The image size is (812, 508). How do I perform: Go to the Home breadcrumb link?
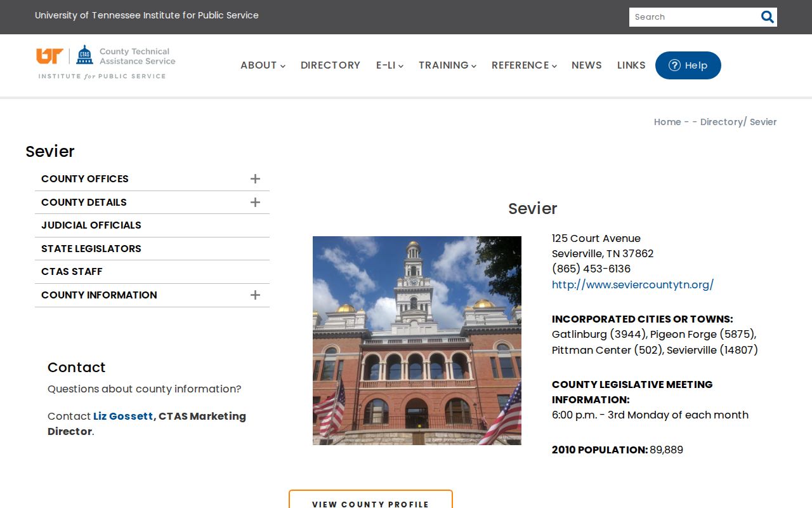(667, 122)
